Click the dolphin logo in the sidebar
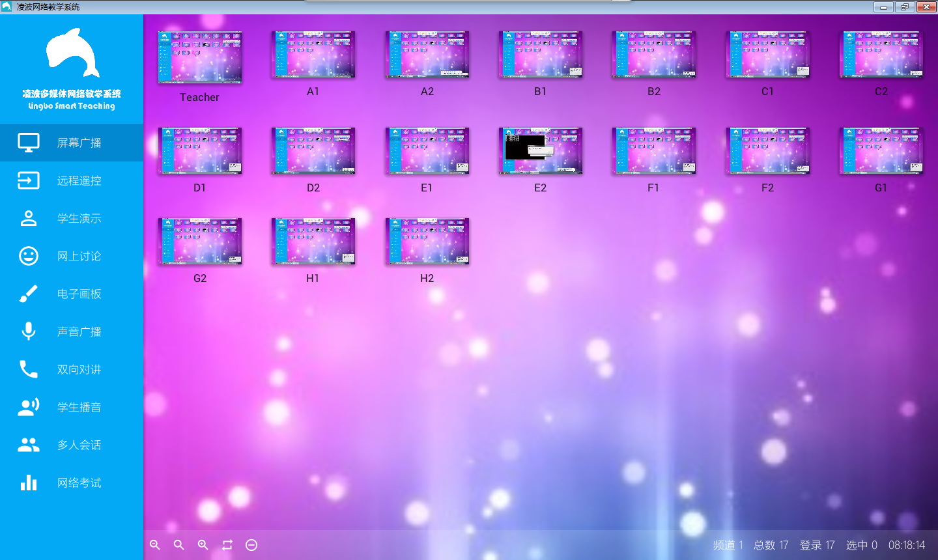938x560 pixels. 72,53
